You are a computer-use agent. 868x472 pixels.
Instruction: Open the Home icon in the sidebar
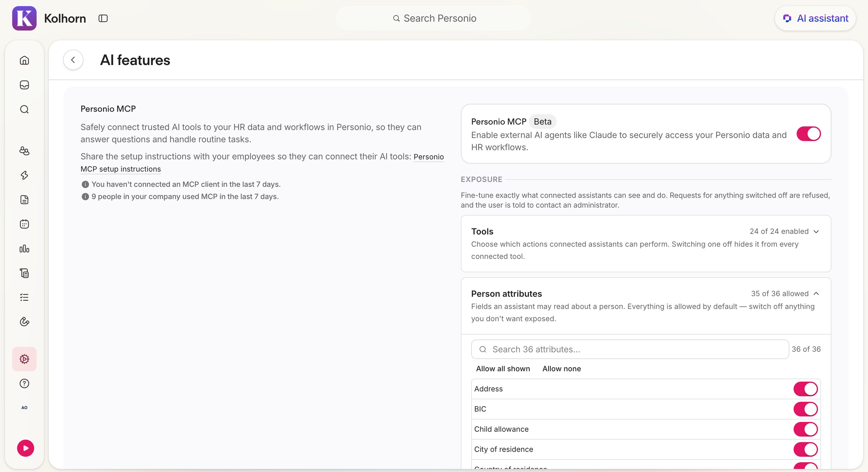(x=24, y=60)
